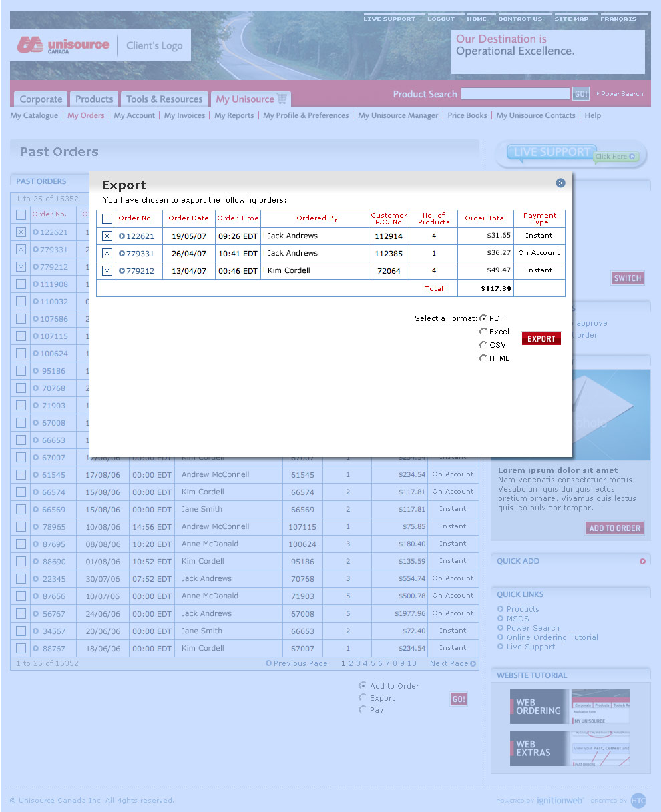Click arrow icon beside order 779212 in dialog
This screenshot has height=812, width=661.
point(122,270)
